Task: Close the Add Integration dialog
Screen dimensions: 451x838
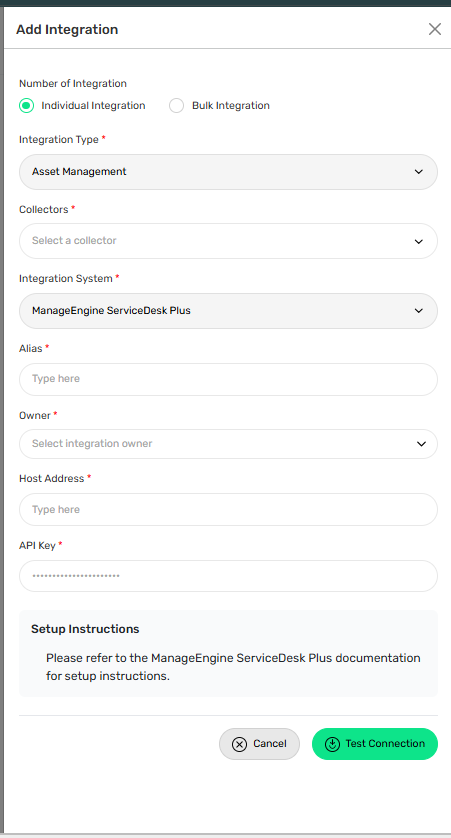Action: click(x=434, y=29)
